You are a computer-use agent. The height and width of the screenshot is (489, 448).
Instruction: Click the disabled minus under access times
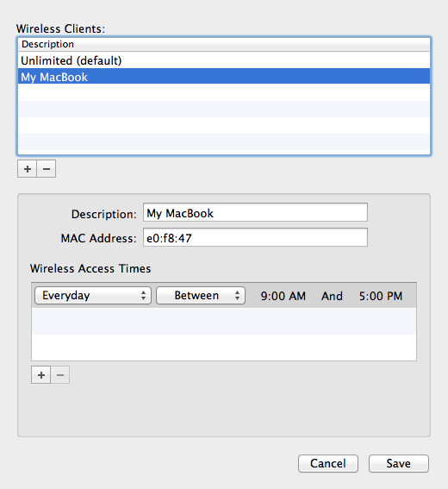(60, 375)
